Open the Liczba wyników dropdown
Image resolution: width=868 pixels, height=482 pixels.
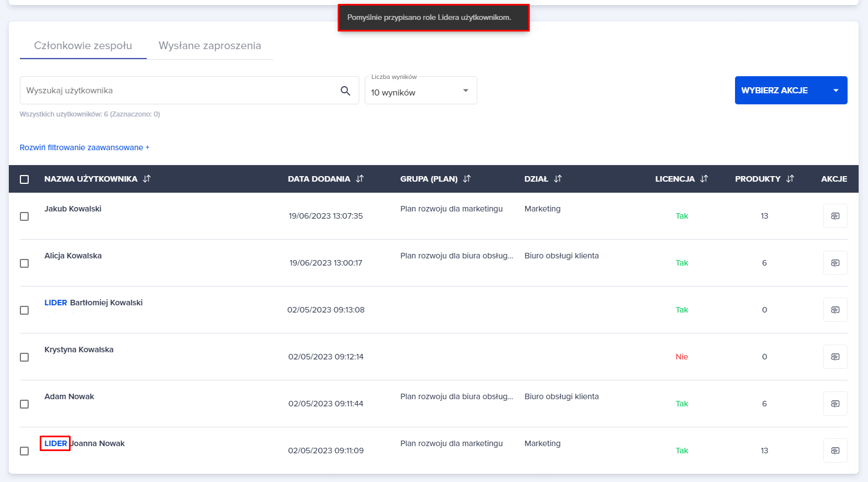tap(420, 91)
